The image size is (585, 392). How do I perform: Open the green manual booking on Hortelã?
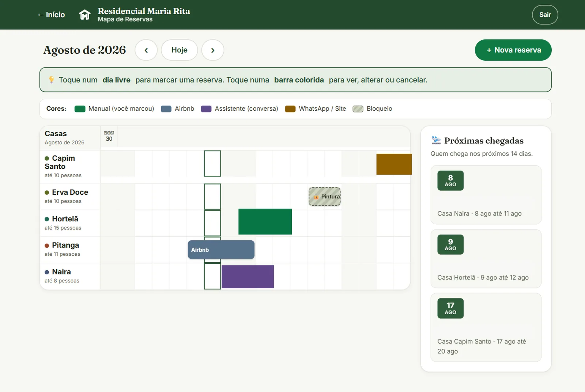click(x=265, y=221)
